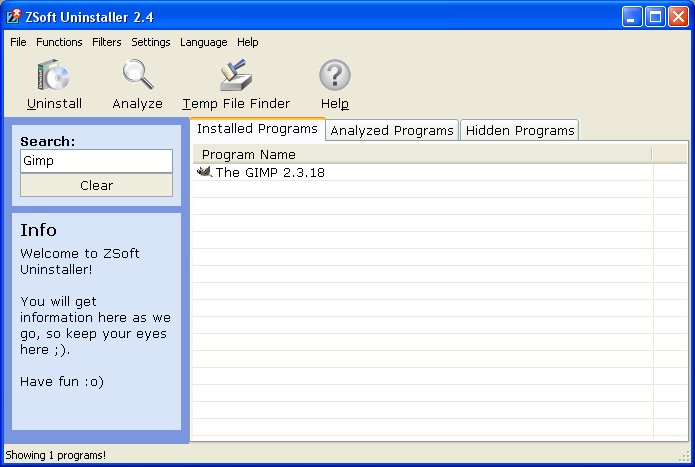Clear the search with the Clear button
The height and width of the screenshot is (467, 695).
pos(96,185)
